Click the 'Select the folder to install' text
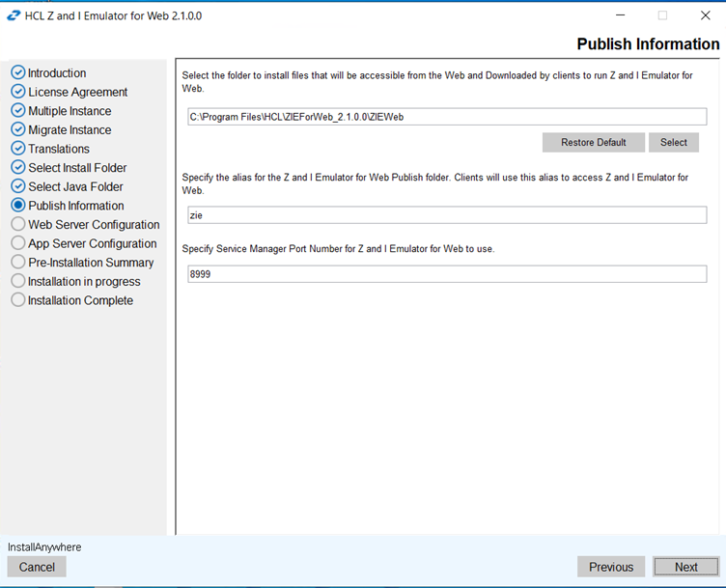726x588 pixels. [x=437, y=82]
